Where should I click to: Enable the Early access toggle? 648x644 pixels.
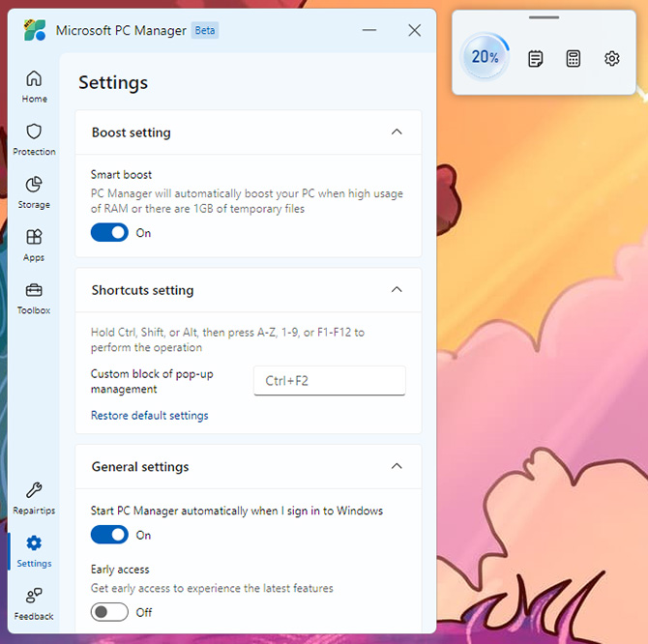coord(109,612)
